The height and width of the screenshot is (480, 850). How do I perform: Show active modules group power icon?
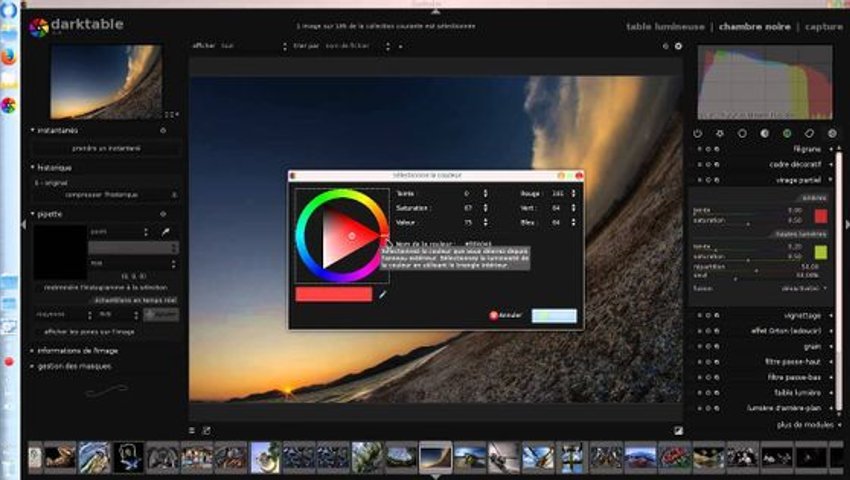[698, 133]
